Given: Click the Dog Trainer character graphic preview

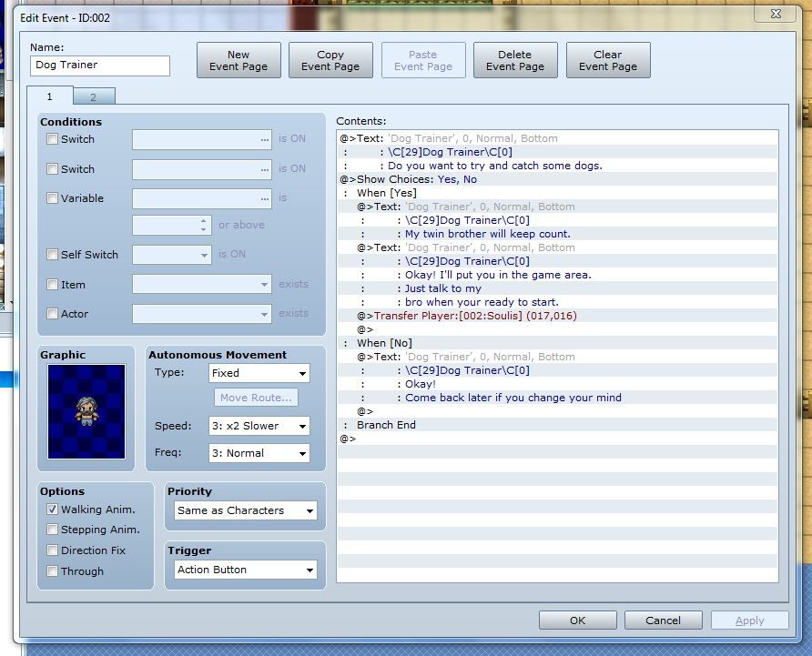Looking at the screenshot, I should click(86, 411).
